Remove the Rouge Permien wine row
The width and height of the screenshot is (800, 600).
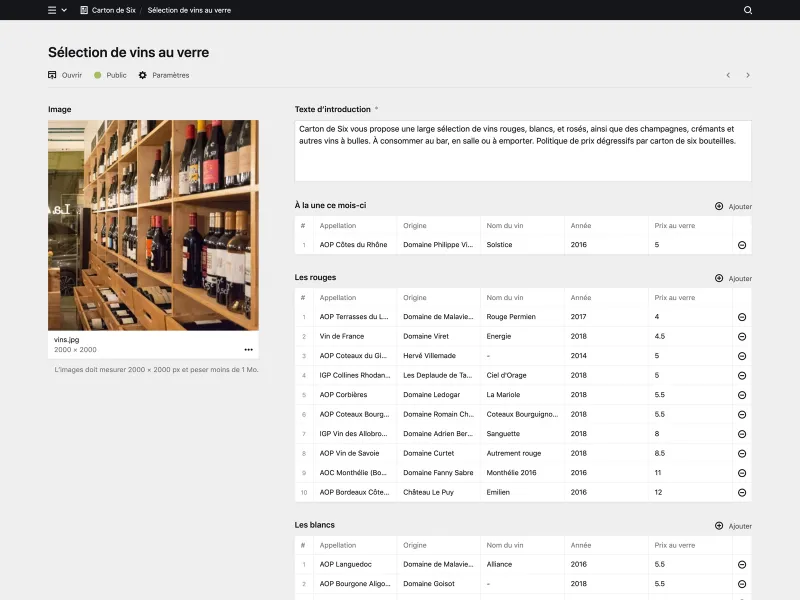(740, 316)
